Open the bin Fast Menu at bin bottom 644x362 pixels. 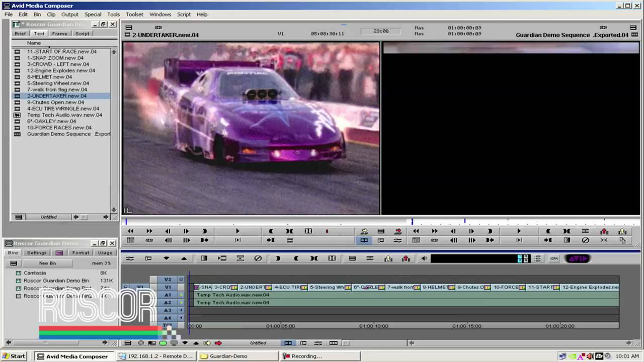coord(19,217)
